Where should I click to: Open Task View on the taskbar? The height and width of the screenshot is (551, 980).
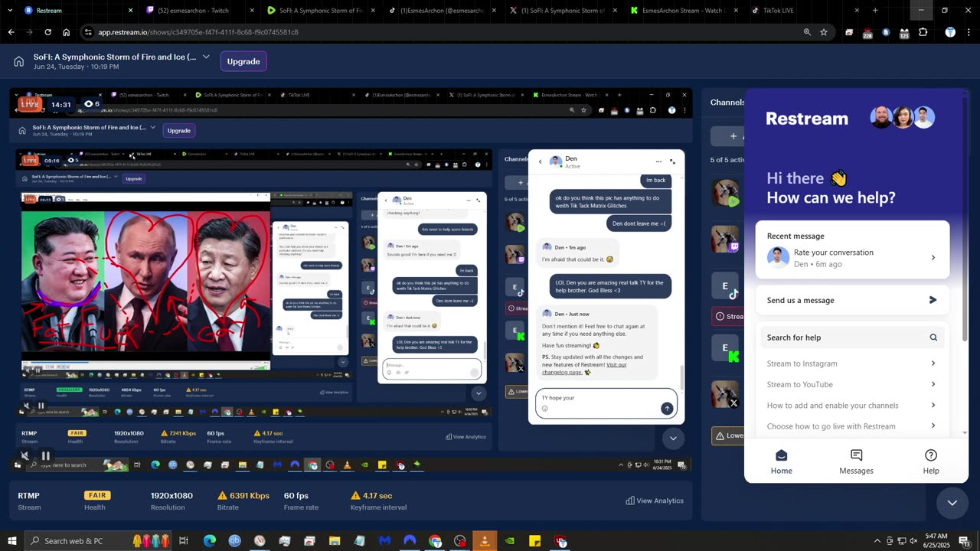184,541
